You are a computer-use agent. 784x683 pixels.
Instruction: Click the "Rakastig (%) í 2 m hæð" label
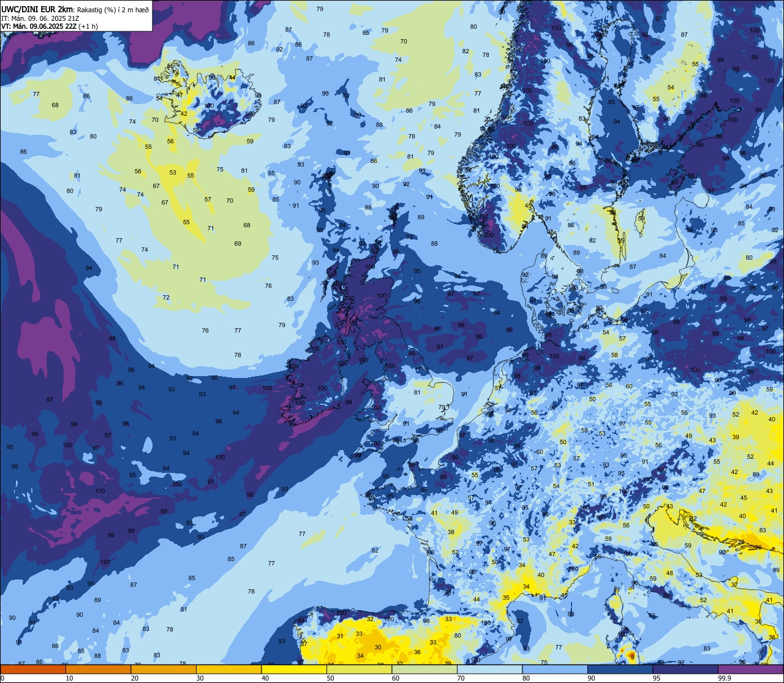(112, 9)
